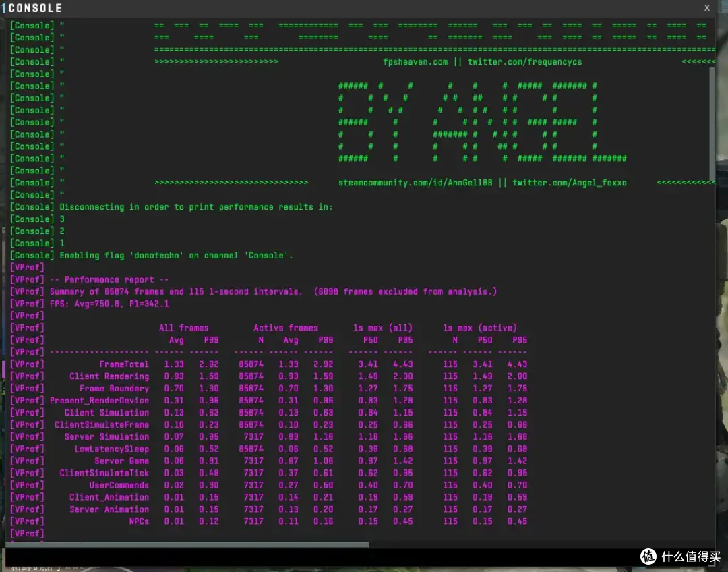Screen dimensions: 728x572
Task: Click the 'All frames' column group header
Action: [x=183, y=328]
